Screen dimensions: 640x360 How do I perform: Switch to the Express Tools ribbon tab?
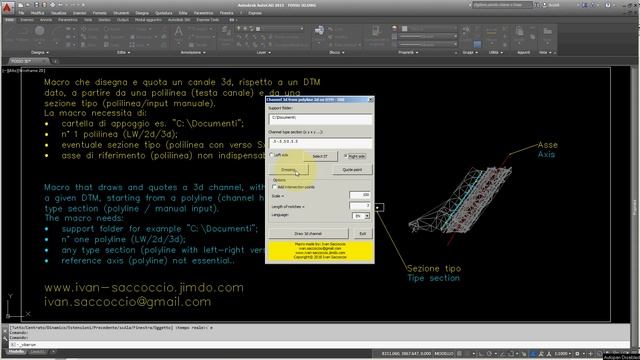tap(208, 20)
